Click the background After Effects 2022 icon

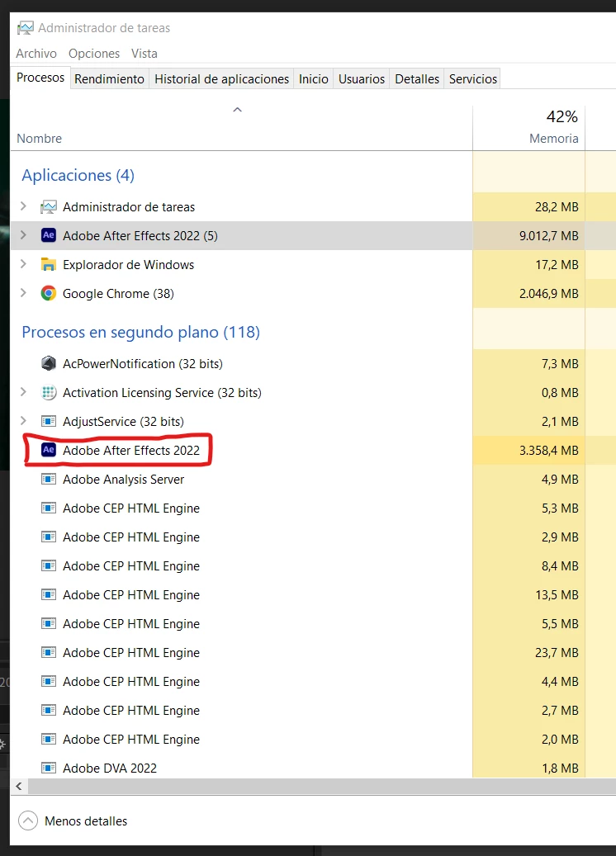pos(49,450)
